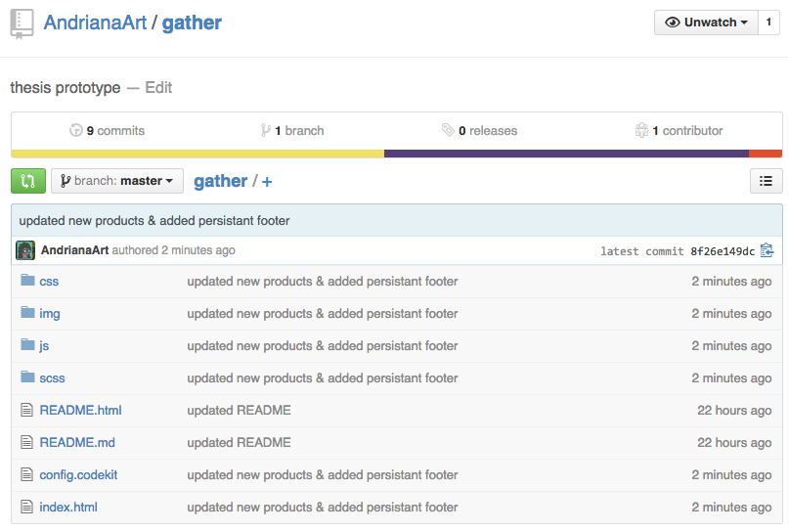Click the gather breadcrumb link
The height and width of the screenshot is (532, 788).
(x=221, y=181)
